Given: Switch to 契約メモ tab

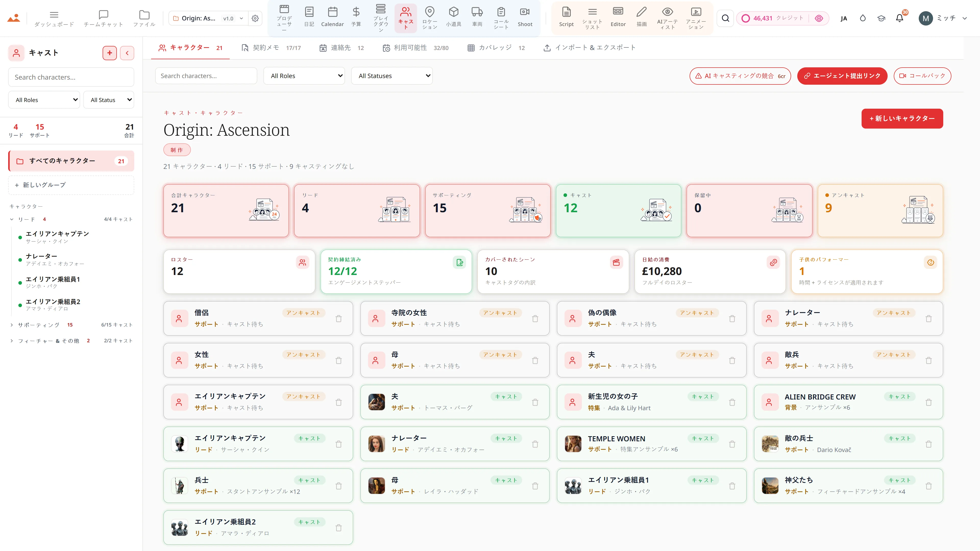Looking at the screenshot, I should (271, 47).
